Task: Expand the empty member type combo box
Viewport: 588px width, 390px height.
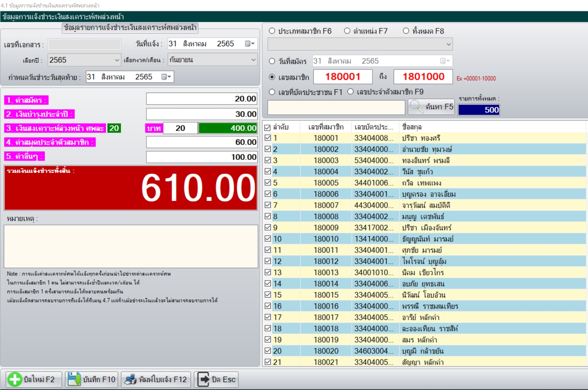Action: (x=448, y=44)
